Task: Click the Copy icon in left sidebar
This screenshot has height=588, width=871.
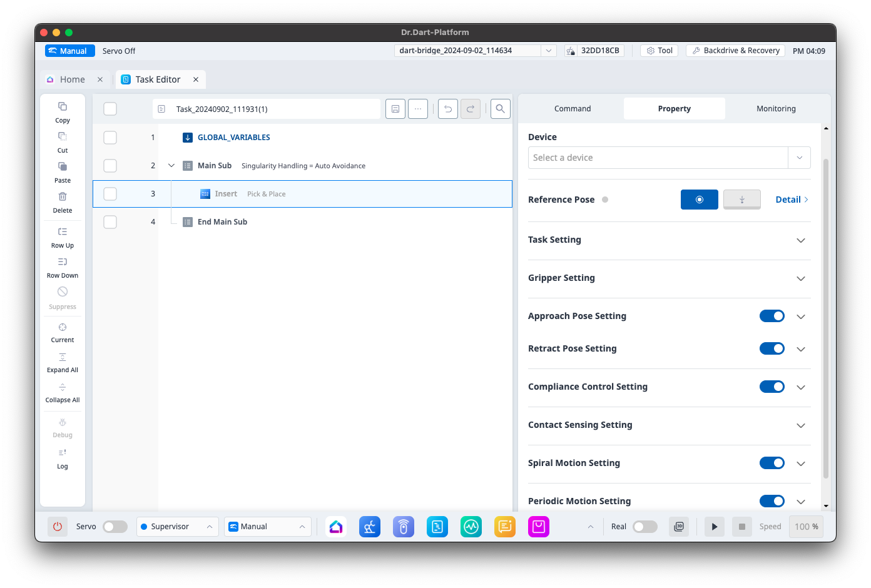Action: pos(63,107)
